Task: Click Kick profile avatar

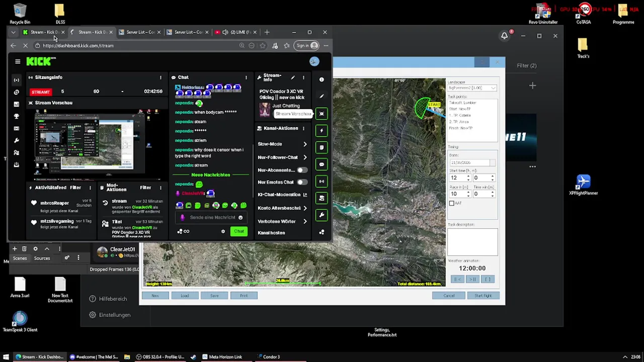Action: tap(314, 61)
